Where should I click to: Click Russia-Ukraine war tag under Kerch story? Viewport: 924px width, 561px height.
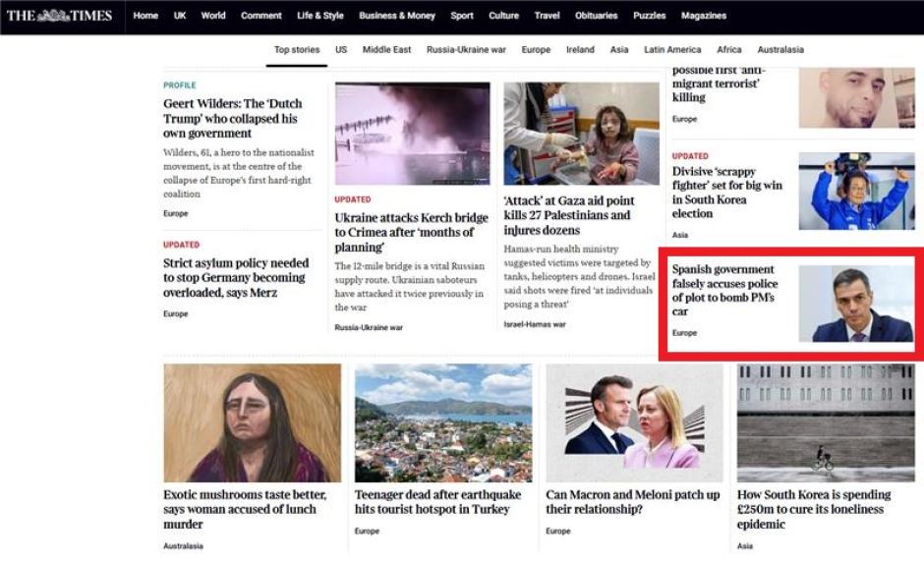pyautogui.click(x=369, y=327)
